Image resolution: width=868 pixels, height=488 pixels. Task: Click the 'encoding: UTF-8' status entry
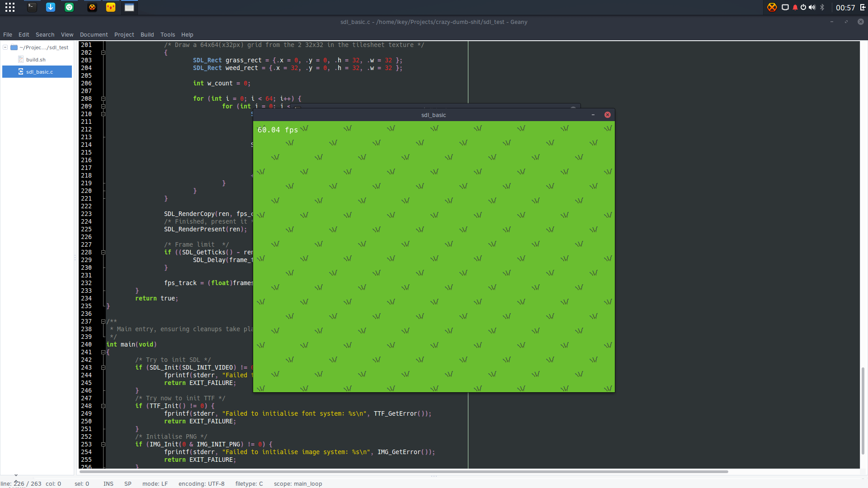click(x=201, y=483)
